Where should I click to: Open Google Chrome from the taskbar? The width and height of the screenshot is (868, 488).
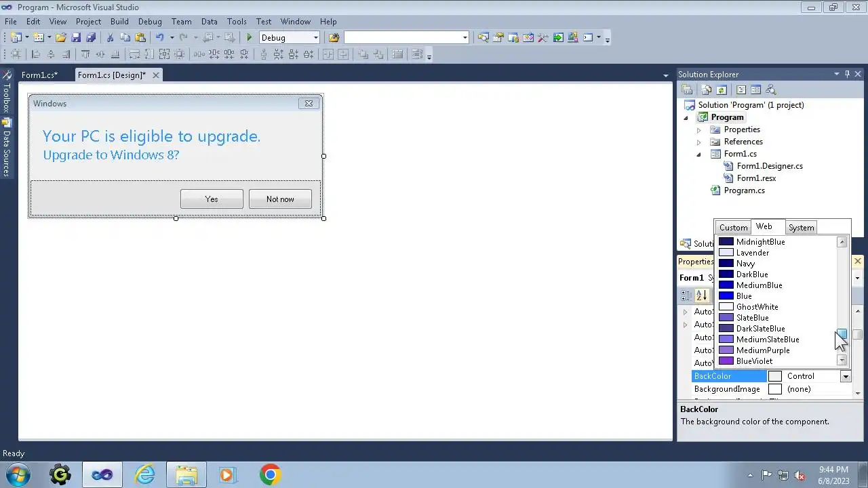click(x=270, y=475)
